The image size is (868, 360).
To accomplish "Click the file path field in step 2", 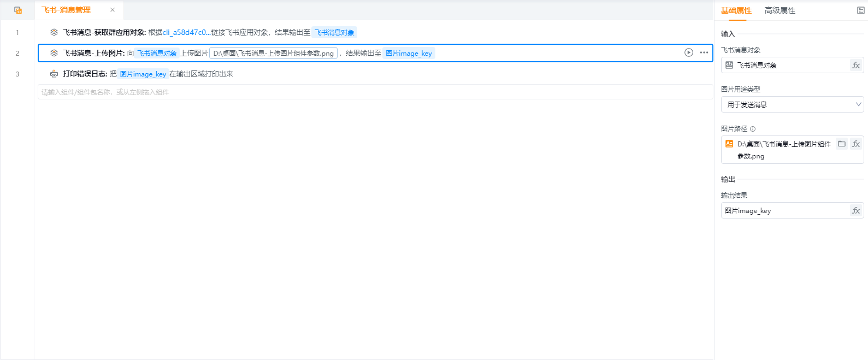I will (273, 53).
